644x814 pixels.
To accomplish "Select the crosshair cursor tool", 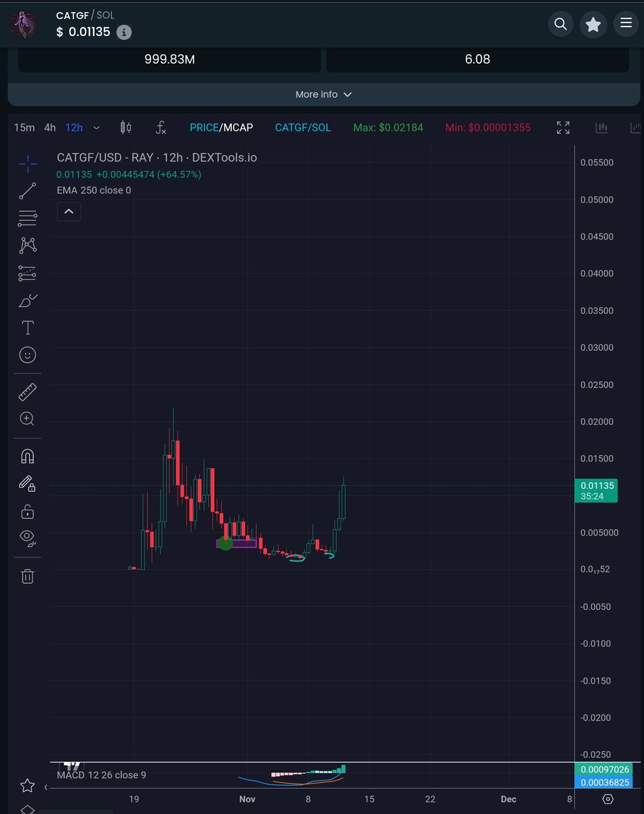I will (28, 163).
